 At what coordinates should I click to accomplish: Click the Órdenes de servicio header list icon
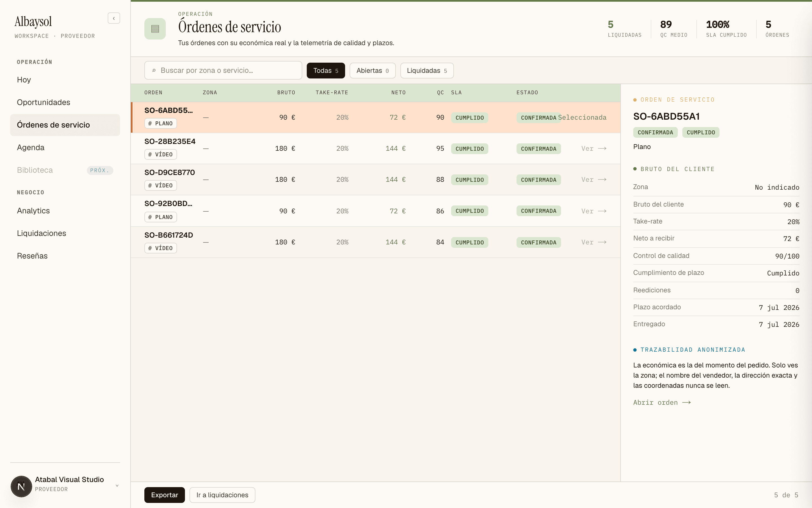pyautogui.click(x=155, y=29)
